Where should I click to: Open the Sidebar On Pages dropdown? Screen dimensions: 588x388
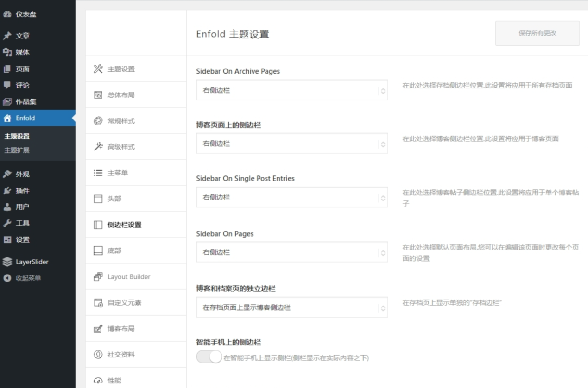(x=292, y=252)
